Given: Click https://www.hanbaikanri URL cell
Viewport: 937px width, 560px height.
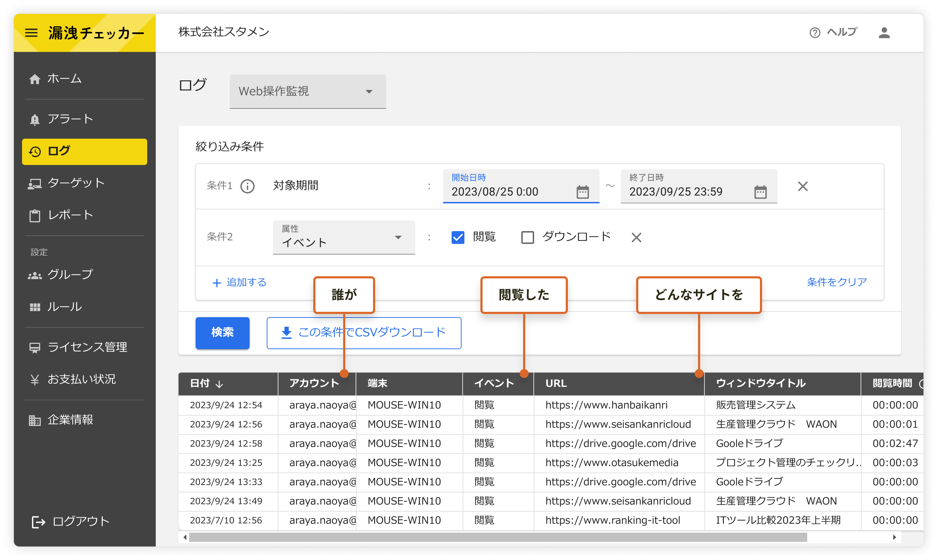Looking at the screenshot, I should point(619,405).
